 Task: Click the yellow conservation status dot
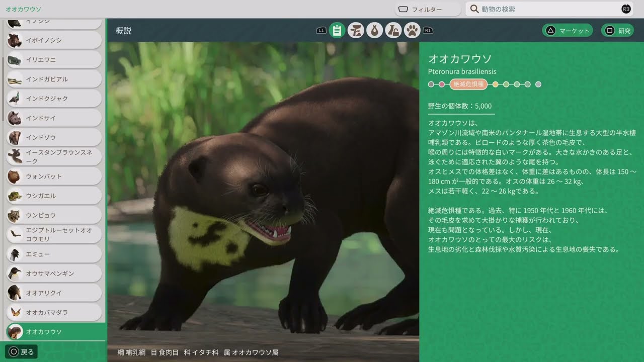click(x=496, y=84)
